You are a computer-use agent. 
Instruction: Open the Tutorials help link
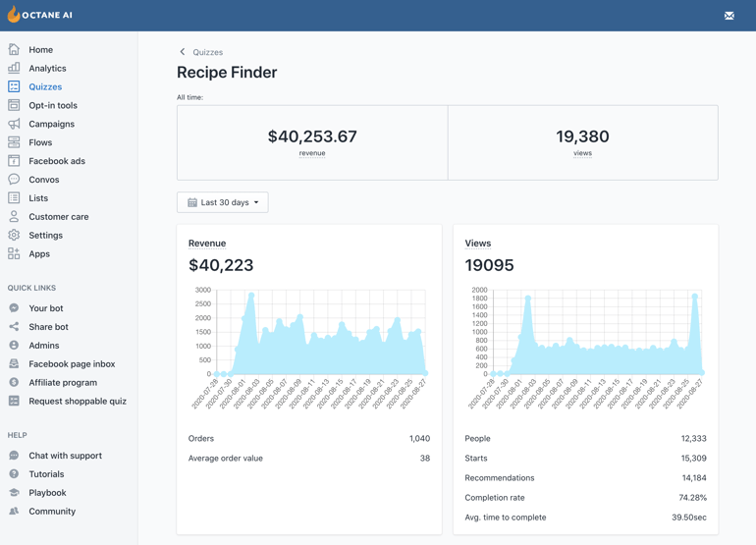[x=46, y=474]
